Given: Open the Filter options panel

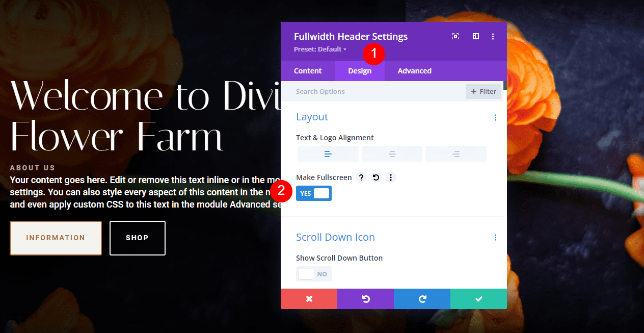Looking at the screenshot, I should 483,91.
